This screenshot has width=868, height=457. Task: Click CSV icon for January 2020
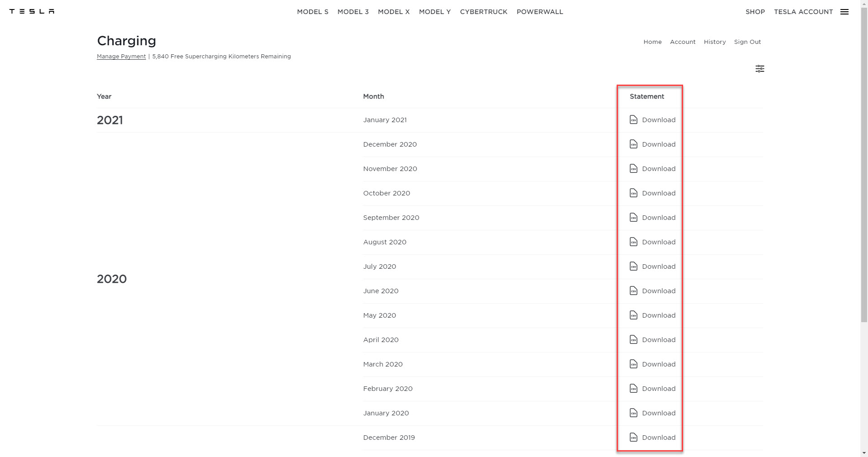(x=634, y=413)
